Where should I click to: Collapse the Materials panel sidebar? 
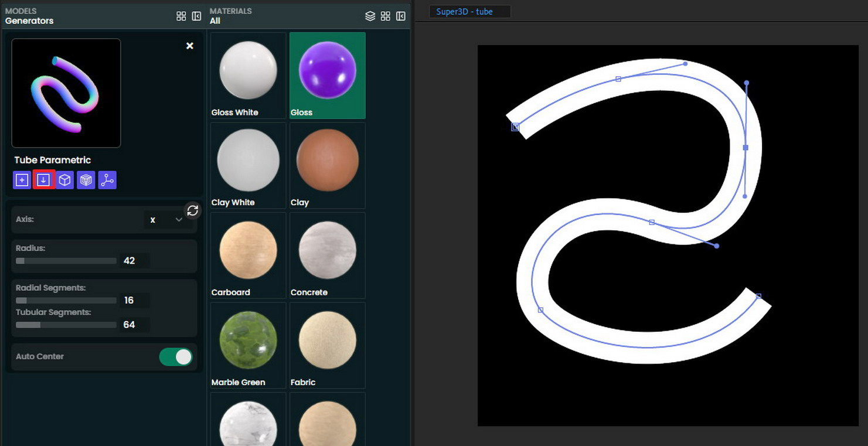(x=401, y=16)
